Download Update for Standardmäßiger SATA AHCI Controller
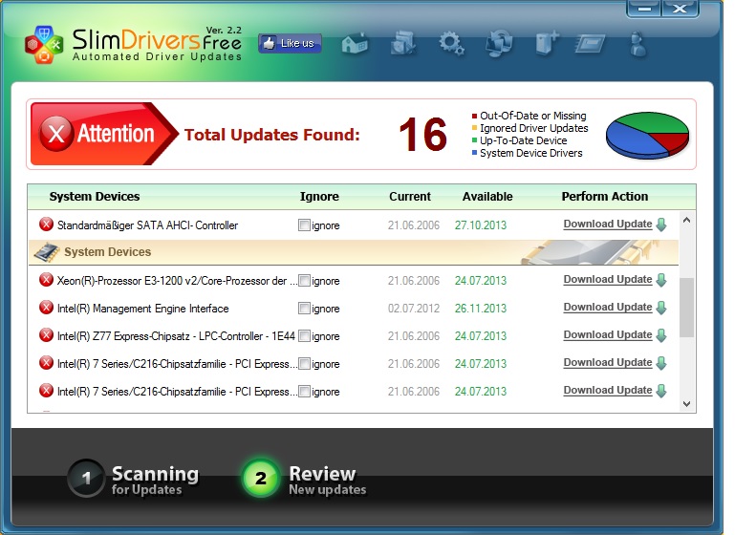The image size is (756, 535). [608, 225]
